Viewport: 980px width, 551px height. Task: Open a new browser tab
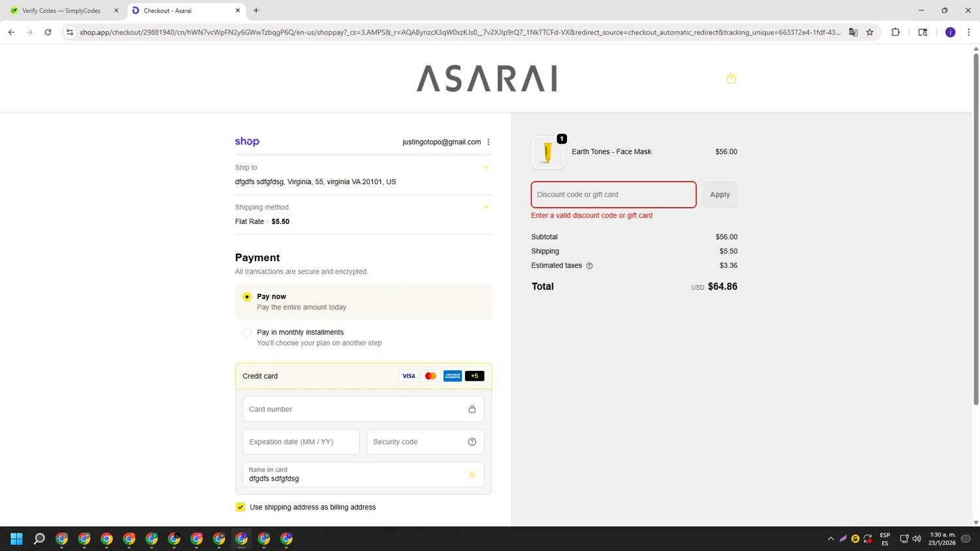point(256,10)
